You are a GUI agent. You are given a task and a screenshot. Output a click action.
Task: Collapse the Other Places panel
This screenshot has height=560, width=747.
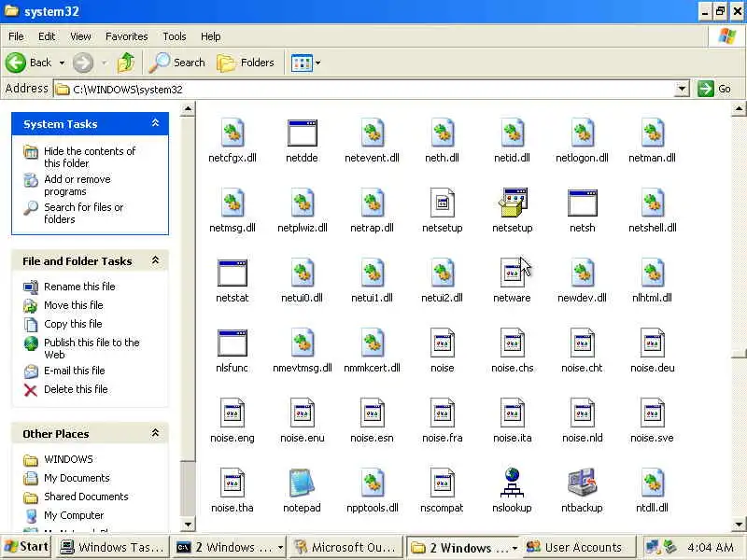tap(155, 433)
